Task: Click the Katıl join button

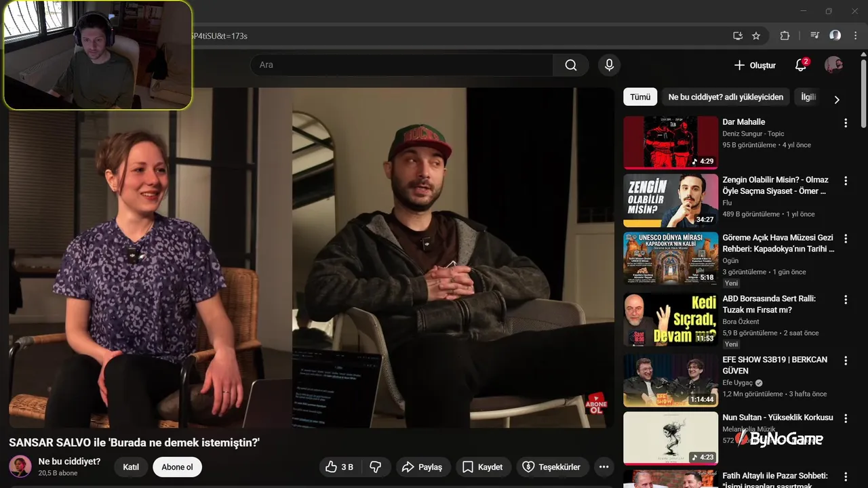Action: (131, 467)
